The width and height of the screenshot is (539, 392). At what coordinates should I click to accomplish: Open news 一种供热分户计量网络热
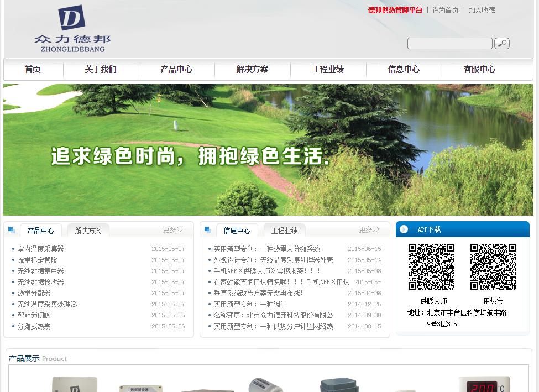(x=273, y=326)
